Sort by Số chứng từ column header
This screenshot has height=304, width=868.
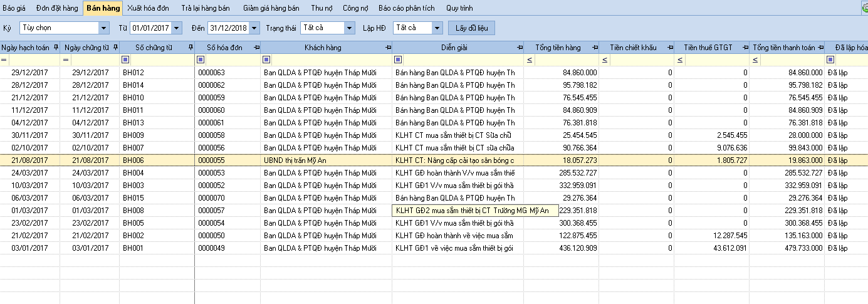pos(154,48)
